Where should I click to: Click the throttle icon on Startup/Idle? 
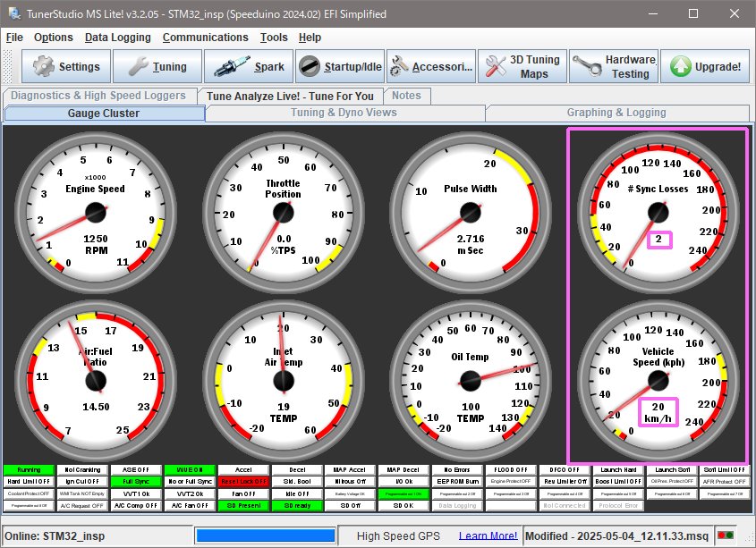click(309, 66)
